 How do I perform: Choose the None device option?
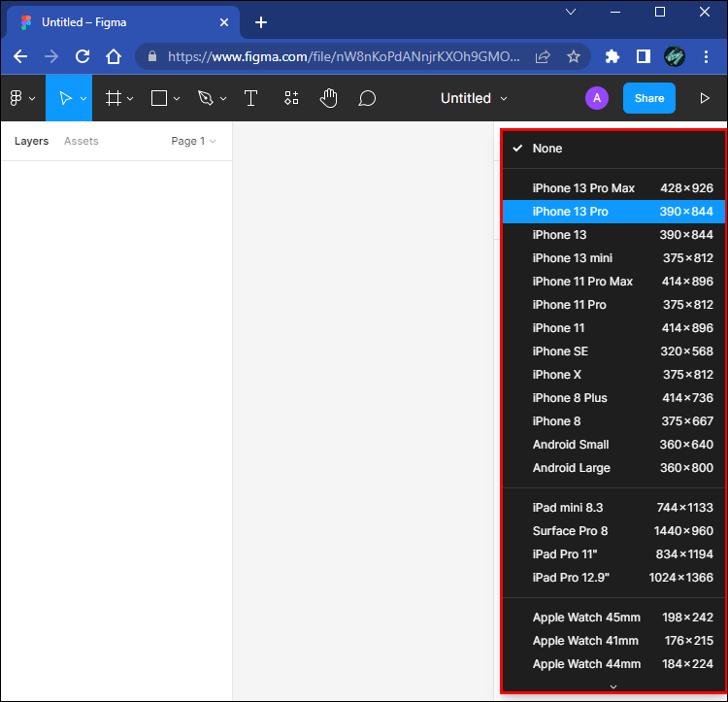pos(546,149)
